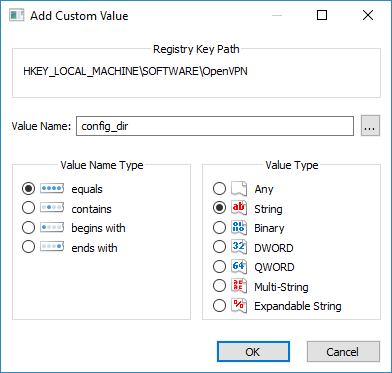Click the Binary value type icon
Screen dimensions: 392x373
pyautogui.click(x=239, y=228)
